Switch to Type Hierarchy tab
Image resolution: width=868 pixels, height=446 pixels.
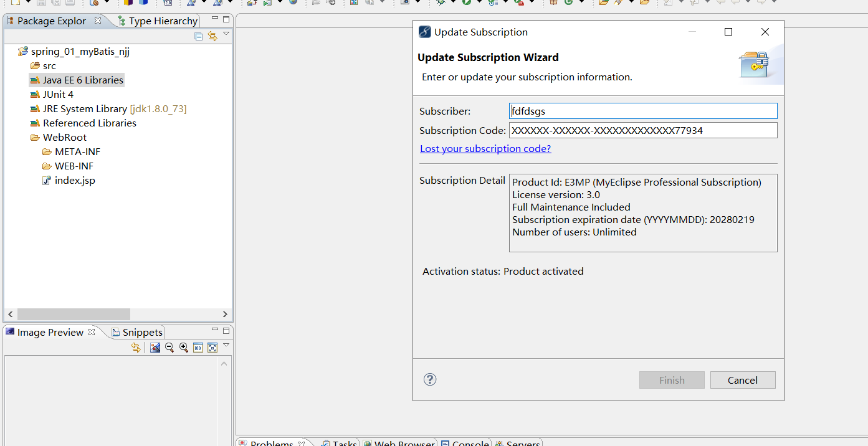tap(158, 21)
